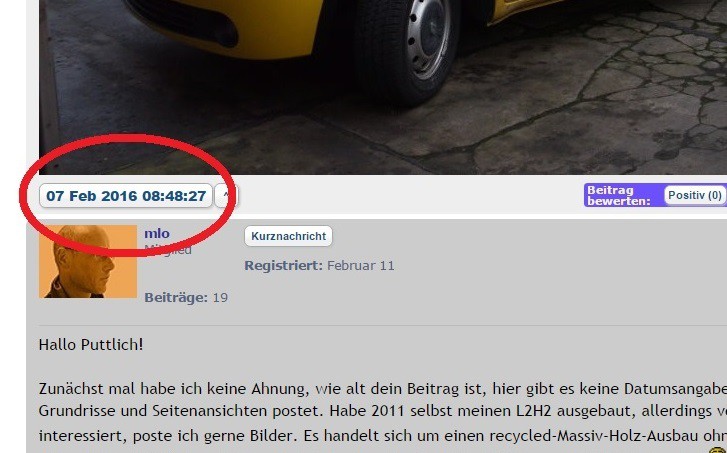This screenshot has height=453, width=727.
Task: Click the line starting 'Zunächst mal habe ich'
Action: tap(383, 389)
